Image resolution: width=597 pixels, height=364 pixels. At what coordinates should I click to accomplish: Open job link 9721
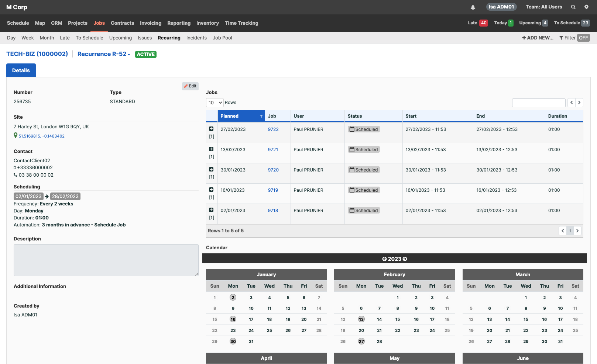(273, 150)
